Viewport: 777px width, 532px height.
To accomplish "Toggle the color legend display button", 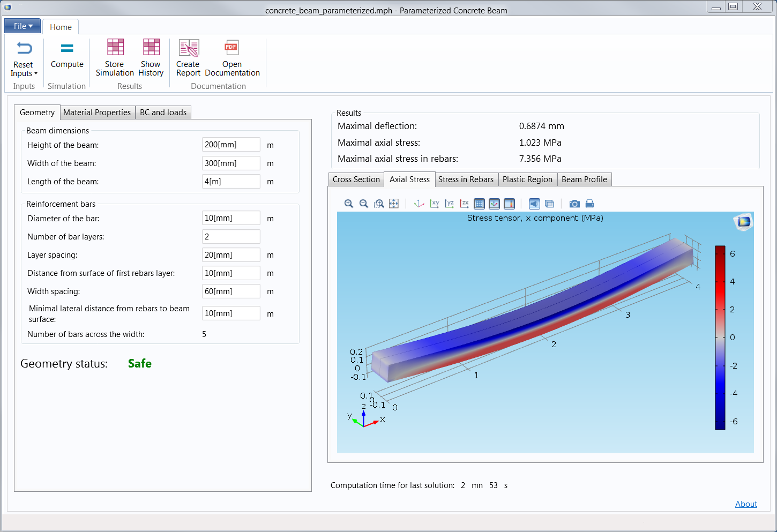I will click(509, 204).
